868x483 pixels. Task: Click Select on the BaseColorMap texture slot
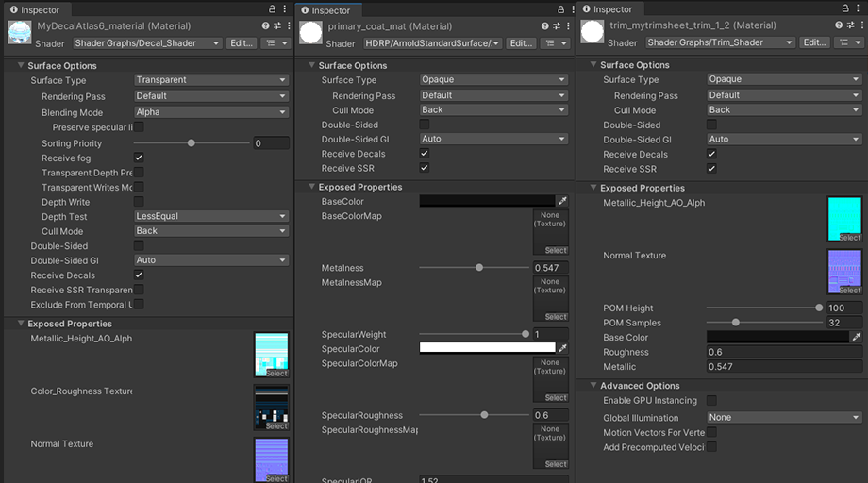click(556, 250)
